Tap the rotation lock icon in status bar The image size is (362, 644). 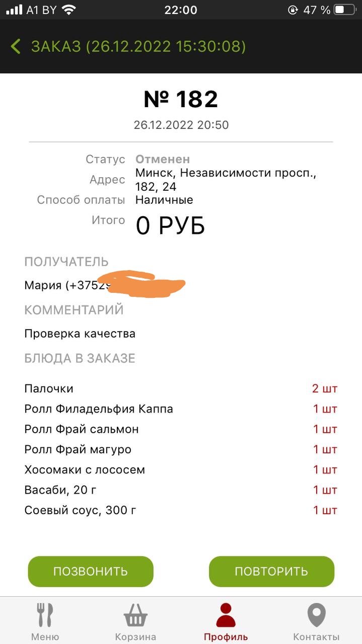293,10
